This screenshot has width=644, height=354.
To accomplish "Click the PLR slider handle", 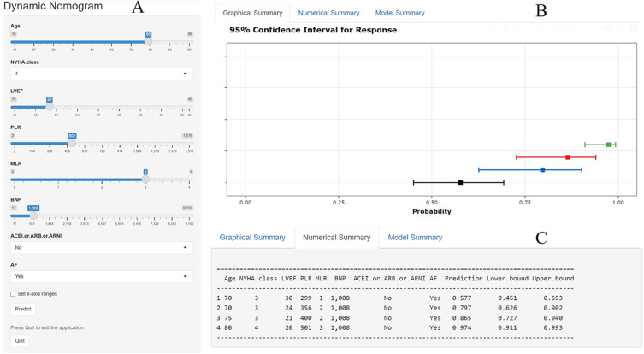I will click(72, 143).
